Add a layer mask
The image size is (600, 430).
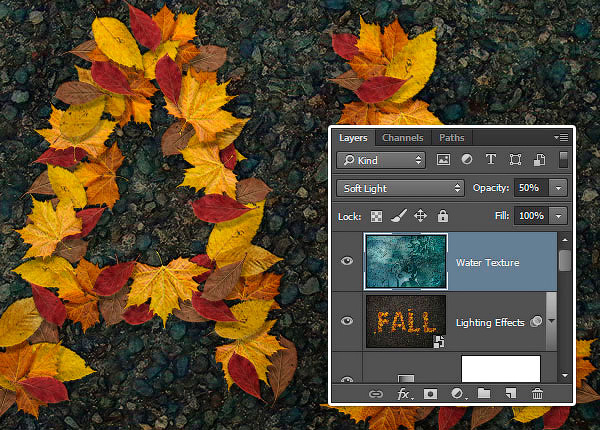[x=430, y=394]
